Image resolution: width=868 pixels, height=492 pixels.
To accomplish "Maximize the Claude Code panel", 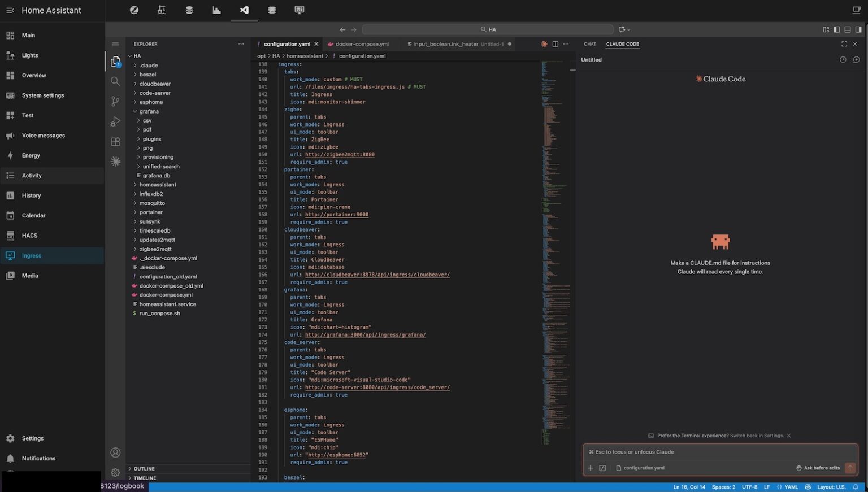I will [844, 44].
